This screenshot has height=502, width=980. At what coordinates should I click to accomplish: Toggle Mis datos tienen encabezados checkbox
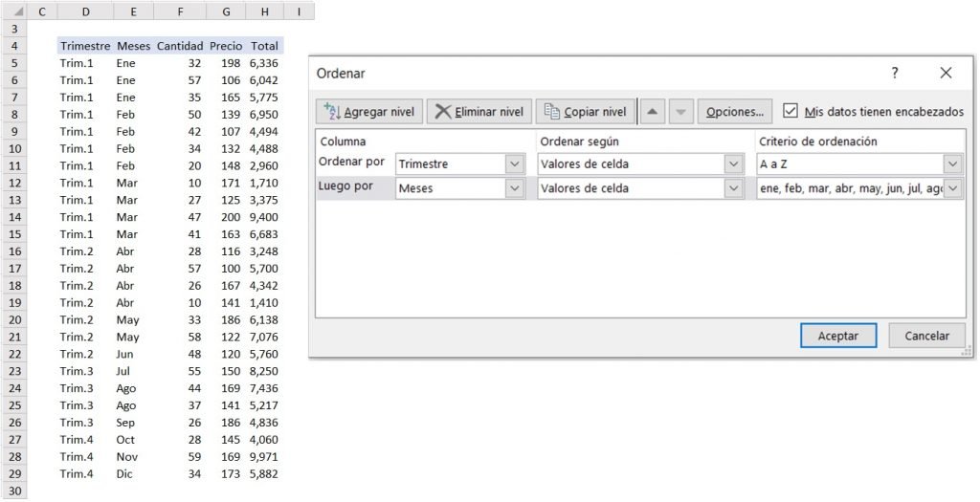pyautogui.click(x=791, y=111)
